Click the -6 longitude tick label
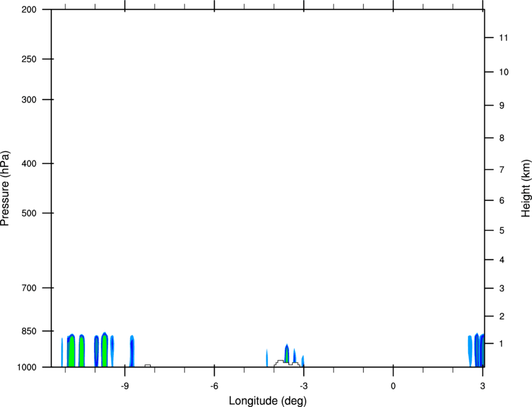Viewport: 532px width, 407px height. (x=214, y=386)
